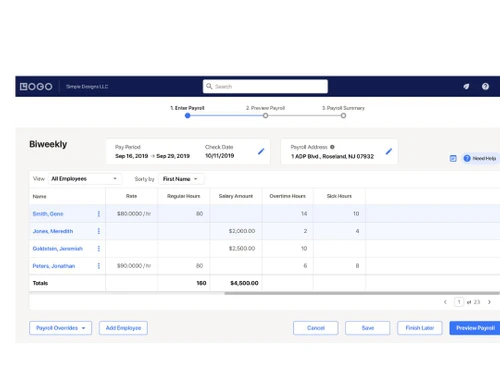Click the Add Employee button
This screenshot has width=500, height=375.
click(123, 328)
